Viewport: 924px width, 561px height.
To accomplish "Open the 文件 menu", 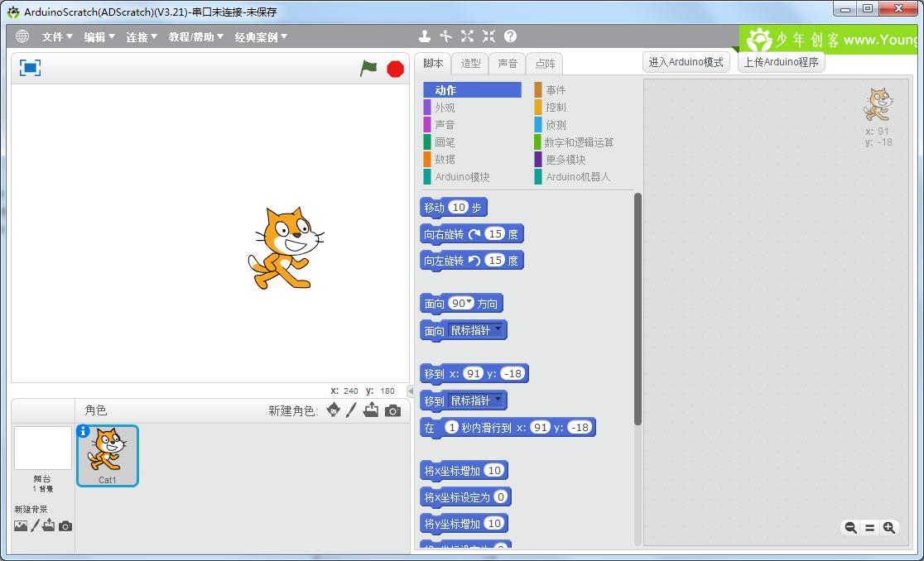I will tap(57, 37).
